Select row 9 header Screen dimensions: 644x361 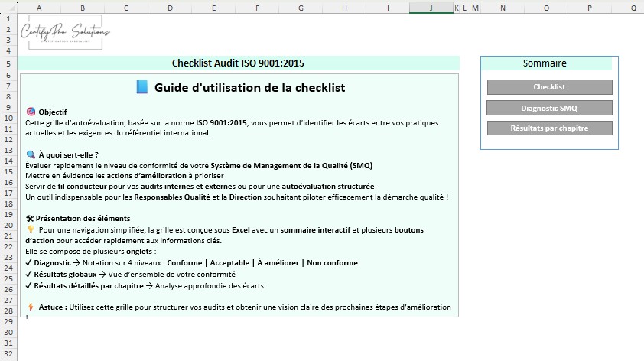click(x=8, y=107)
